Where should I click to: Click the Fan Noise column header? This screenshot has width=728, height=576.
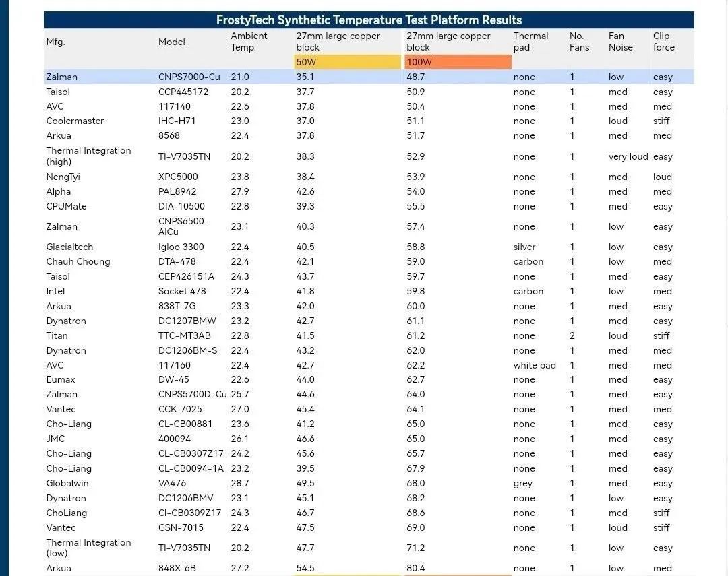(620, 42)
